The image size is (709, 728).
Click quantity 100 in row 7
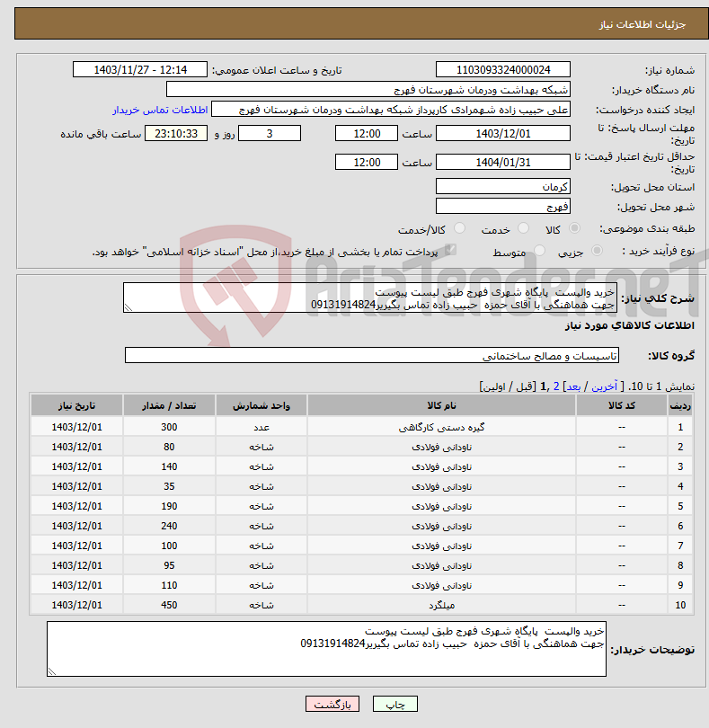coord(169,546)
